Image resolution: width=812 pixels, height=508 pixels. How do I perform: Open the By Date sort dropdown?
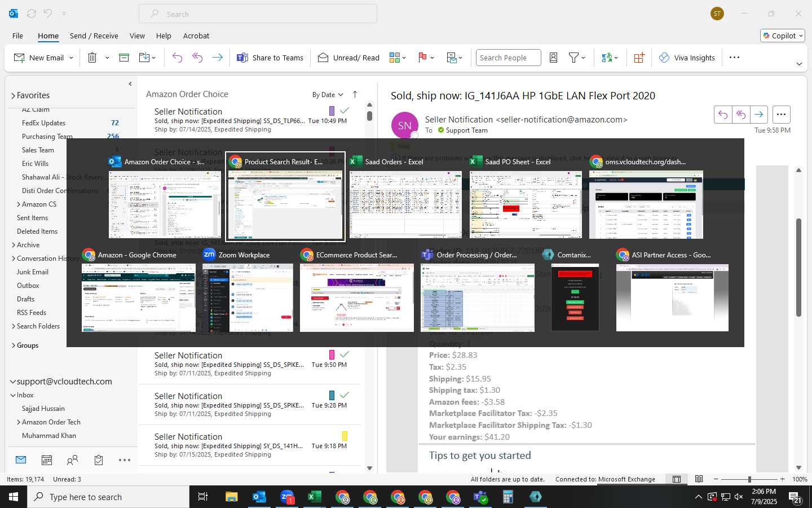click(328, 95)
